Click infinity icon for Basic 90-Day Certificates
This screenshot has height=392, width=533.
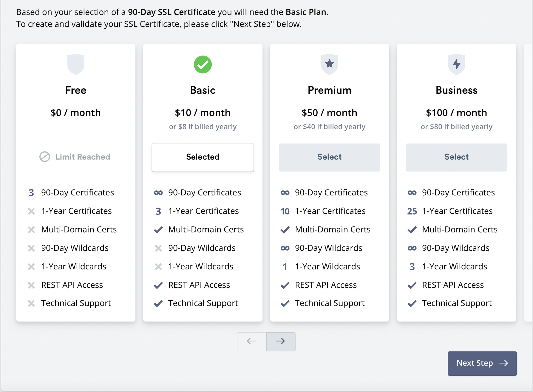[158, 193]
